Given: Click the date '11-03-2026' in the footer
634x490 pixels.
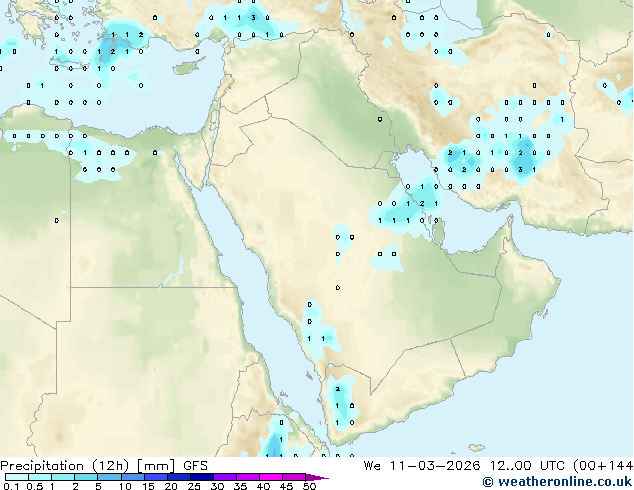Looking at the screenshot, I should [x=435, y=466].
